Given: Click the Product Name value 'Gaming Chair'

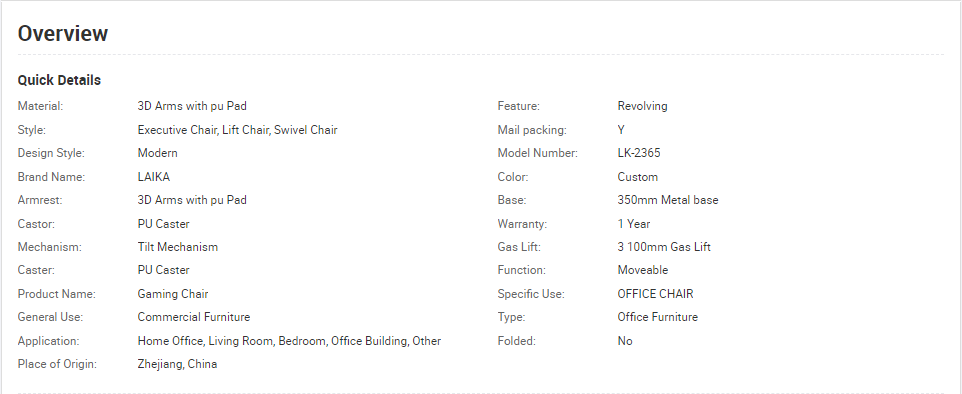Looking at the screenshot, I should point(173,294).
